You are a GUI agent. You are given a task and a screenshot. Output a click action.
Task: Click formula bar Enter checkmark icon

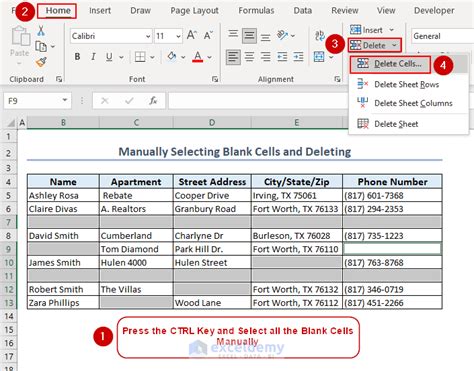click(129, 101)
